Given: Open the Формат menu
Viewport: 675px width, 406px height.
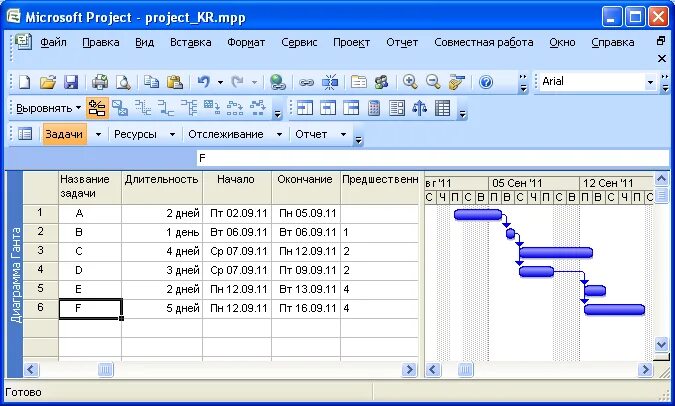Looking at the screenshot, I should tap(246, 42).
